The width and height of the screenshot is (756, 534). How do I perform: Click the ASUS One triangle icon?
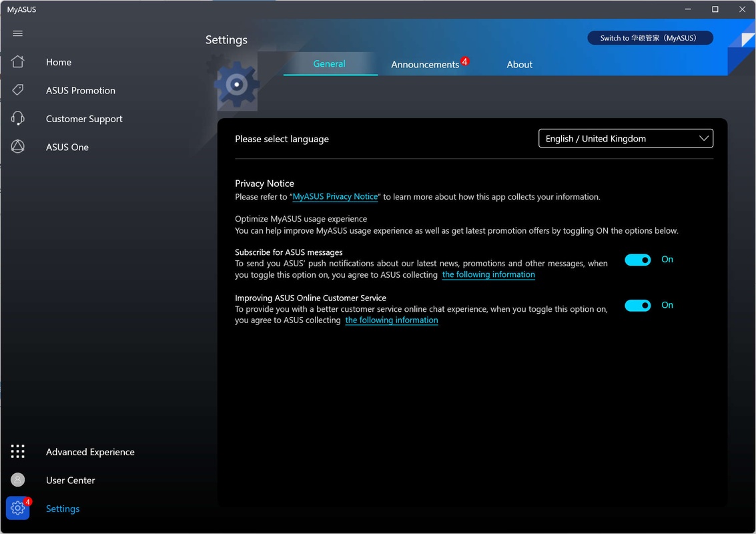[18, 147]
